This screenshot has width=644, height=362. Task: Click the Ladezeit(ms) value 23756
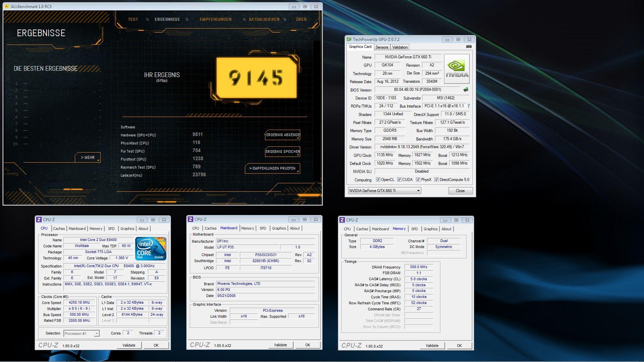(x=199, y=175)
